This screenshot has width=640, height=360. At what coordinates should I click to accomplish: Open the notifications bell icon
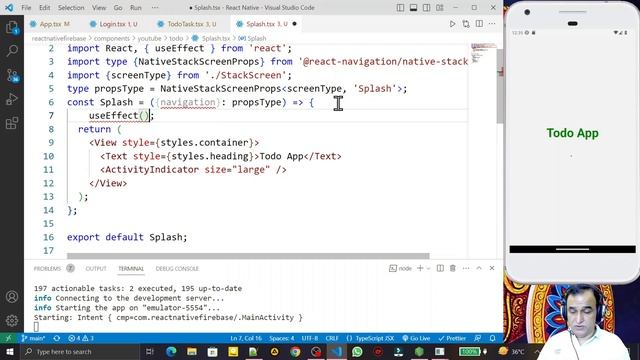pos(493,338)
